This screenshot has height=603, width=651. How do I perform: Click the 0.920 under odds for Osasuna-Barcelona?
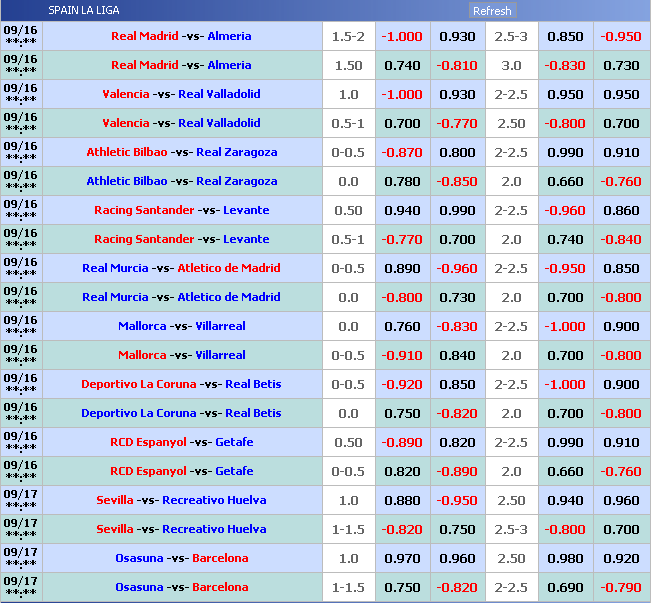tap(621, 558)
